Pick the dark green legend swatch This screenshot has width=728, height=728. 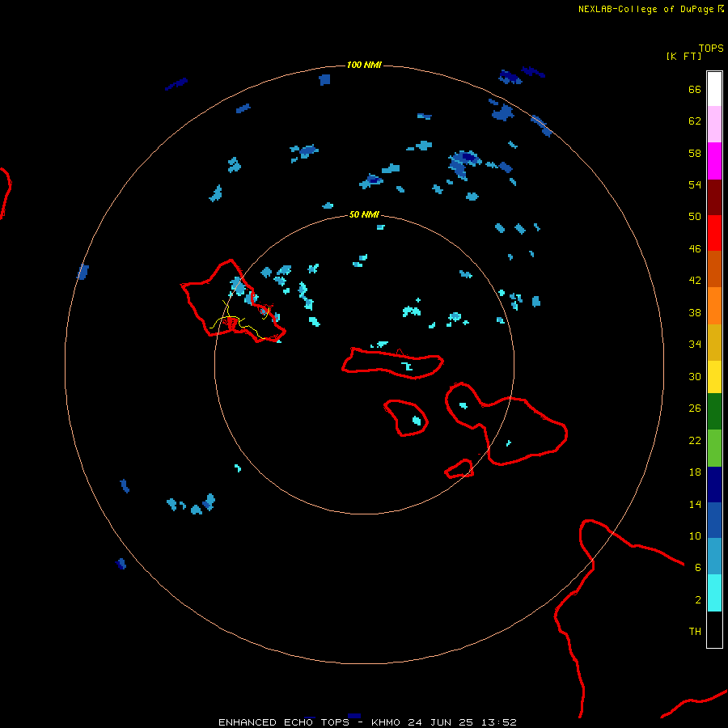point(714,412)
